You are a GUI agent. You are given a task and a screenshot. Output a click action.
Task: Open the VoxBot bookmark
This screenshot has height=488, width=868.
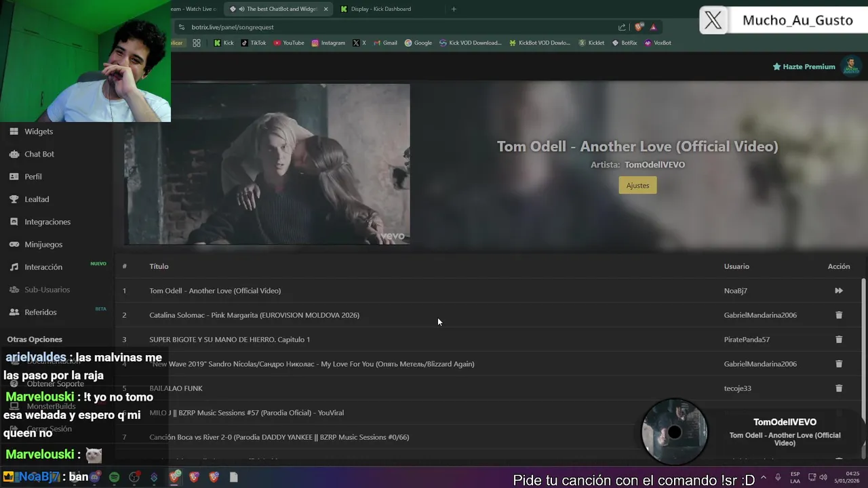click(658, 43)
